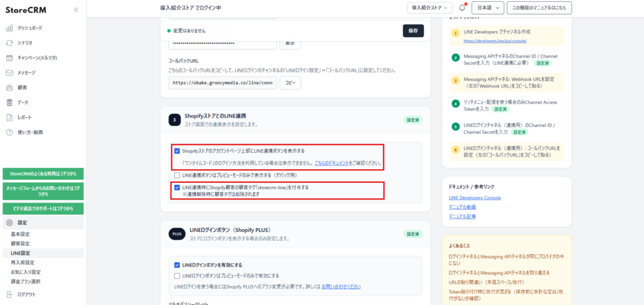Toggle 'Shopifyストアのアカウントページ上部にLINE連携ボタンを表示する' checkbox
Image resolution: width=644 pixels, height=305 pixels.
pos(177,151)
